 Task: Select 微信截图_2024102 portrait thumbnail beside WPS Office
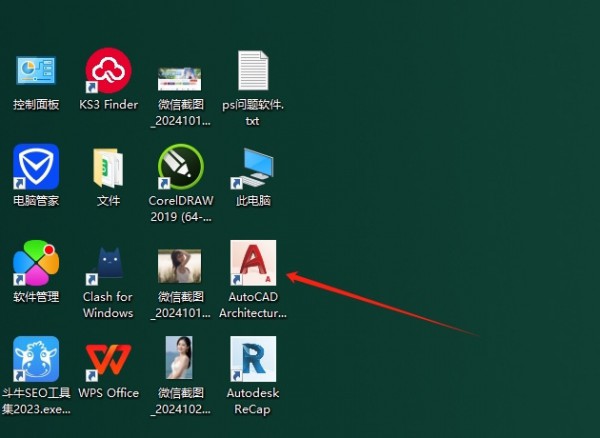(179, 358)
